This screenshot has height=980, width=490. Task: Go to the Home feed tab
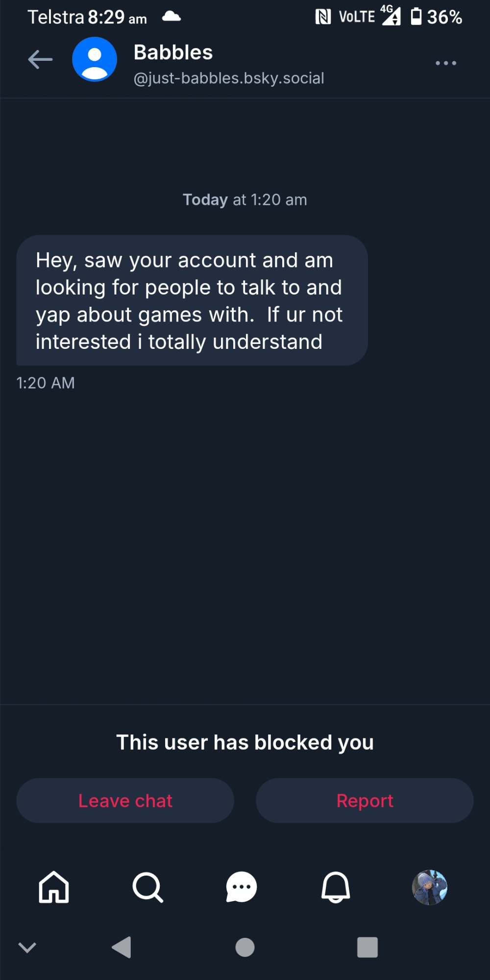coord(54,887)
